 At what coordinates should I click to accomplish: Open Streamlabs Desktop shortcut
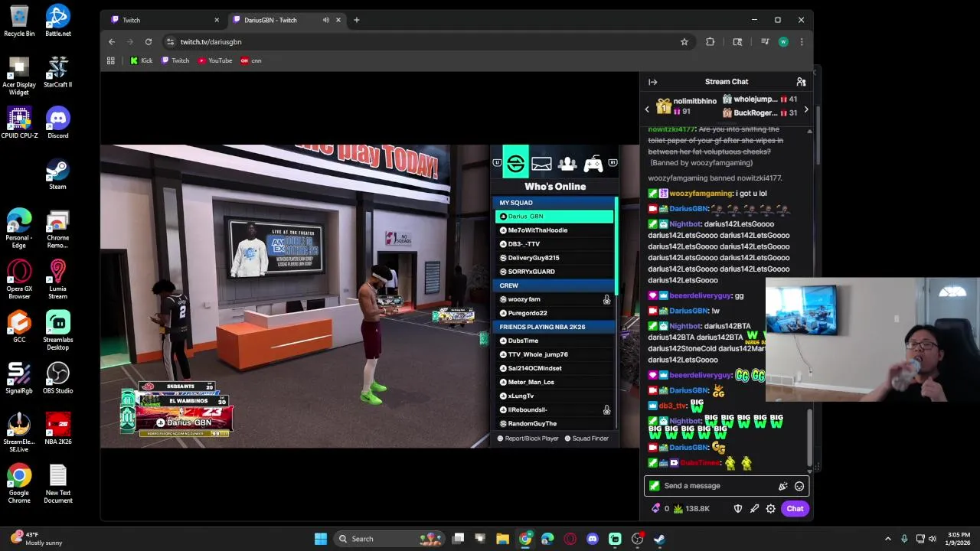pos(57,331)
